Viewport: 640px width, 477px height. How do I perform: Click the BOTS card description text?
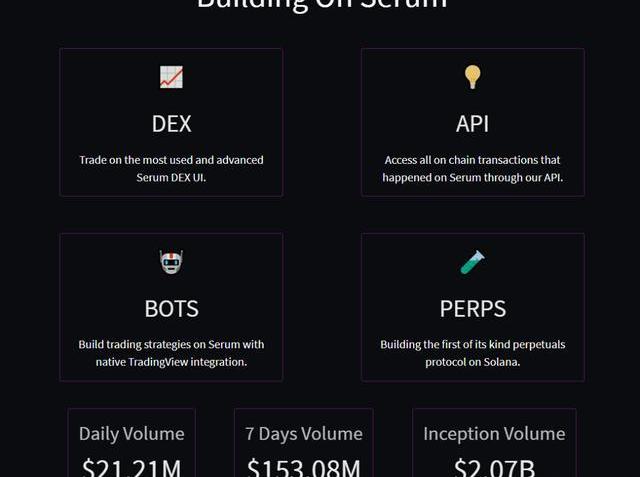pos(171,353)
